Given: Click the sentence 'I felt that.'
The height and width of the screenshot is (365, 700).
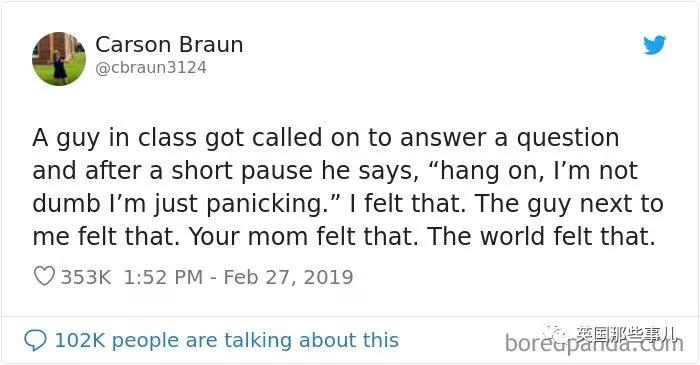Looking at the screenshot, I should 408,203.
